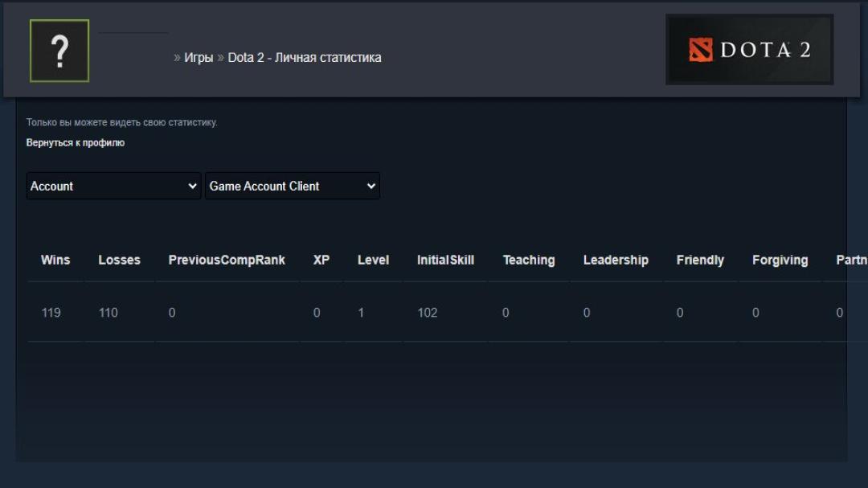Click the Losses column header

[120, 260]
